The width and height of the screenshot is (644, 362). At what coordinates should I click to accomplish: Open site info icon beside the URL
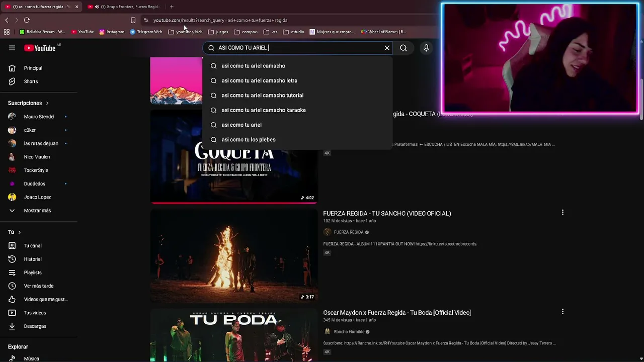pyautogui.click(x=146, y=20)
